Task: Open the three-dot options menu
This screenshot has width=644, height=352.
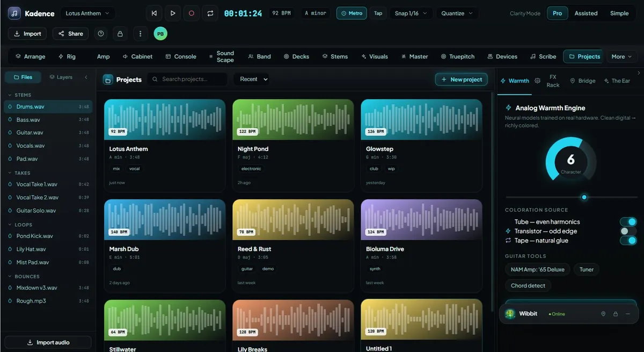Action: 140,33
